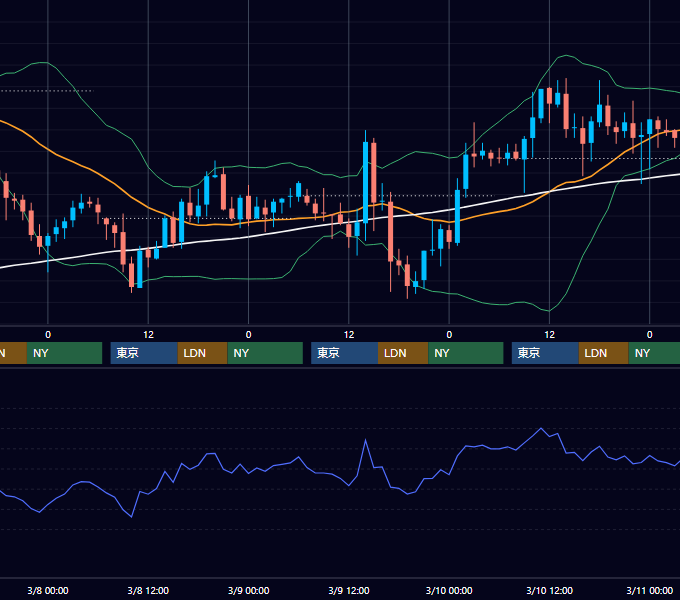Select the 東京 session block on 3/9
The height and width of the screenshot is (600, 680).
344,353
